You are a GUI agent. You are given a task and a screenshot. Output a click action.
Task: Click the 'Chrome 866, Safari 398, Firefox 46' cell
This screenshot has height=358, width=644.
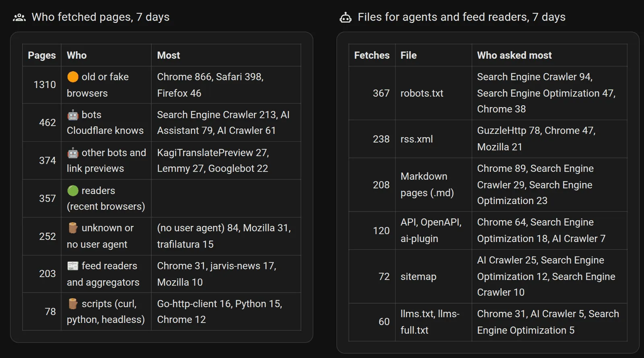[226, 85]
